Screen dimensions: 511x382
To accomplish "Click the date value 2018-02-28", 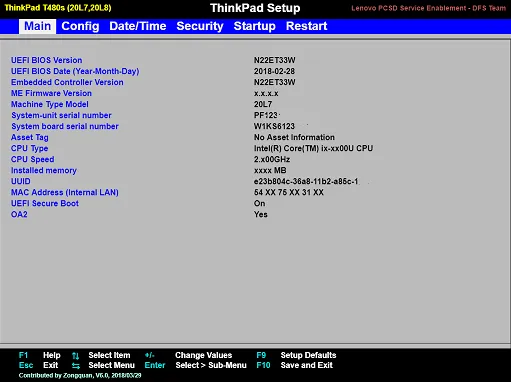I will point(274,71).
